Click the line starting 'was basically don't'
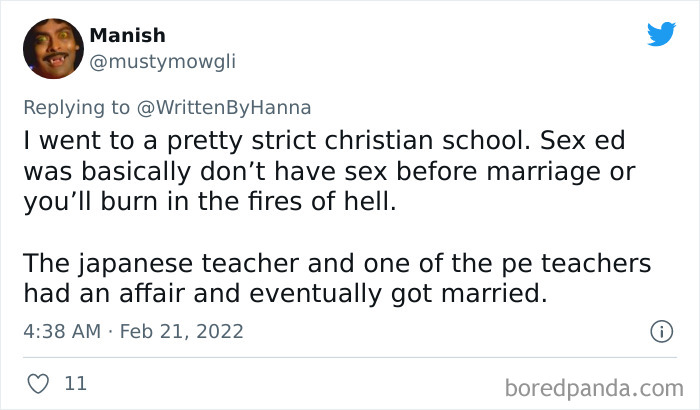The image size is (700, 410). (x=329, y=171)
